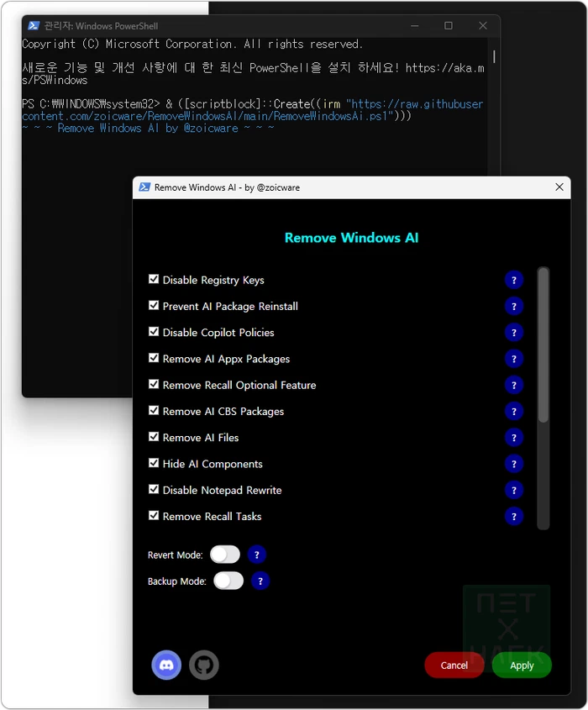Screen dimensions: 588x710
Task: Show help for Hide AI Components
Action: [513, 464]
